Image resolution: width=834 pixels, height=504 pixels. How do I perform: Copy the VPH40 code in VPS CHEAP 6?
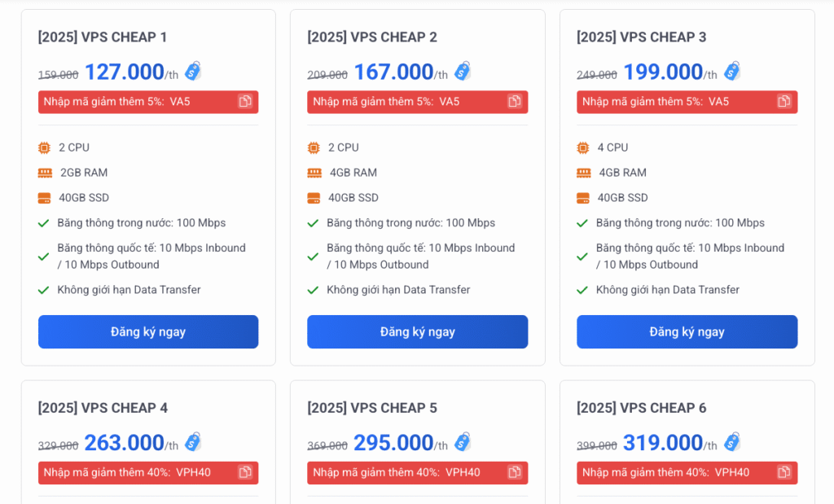tap(784, 472)
